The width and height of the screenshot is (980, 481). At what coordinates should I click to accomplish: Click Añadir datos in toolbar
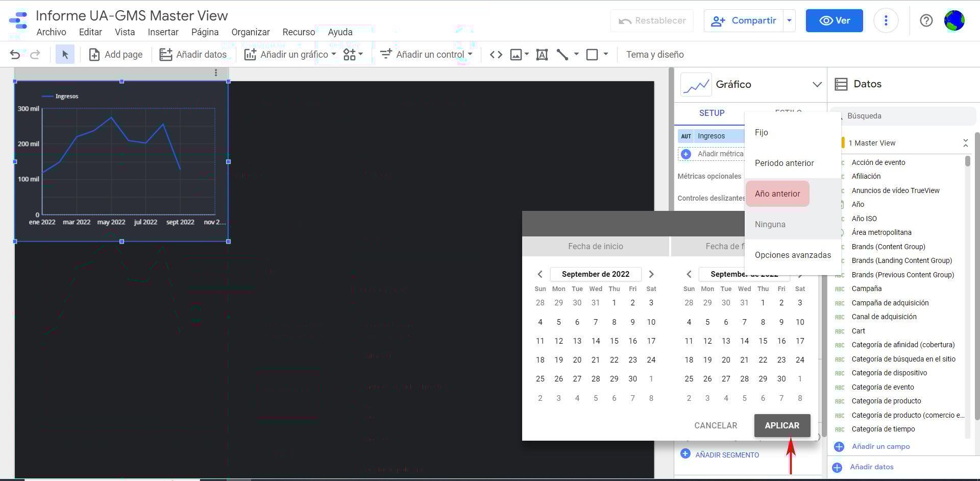[x=193, y=55]
